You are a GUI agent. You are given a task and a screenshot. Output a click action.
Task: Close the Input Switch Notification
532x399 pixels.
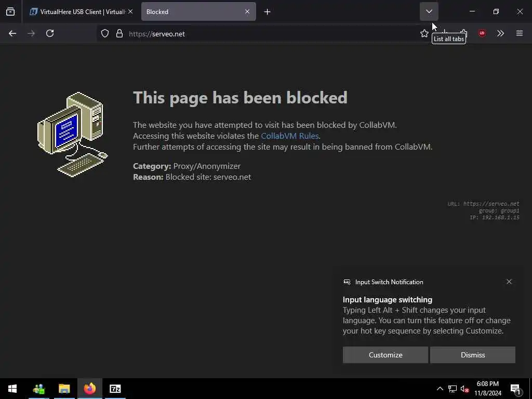coord(509,282)
